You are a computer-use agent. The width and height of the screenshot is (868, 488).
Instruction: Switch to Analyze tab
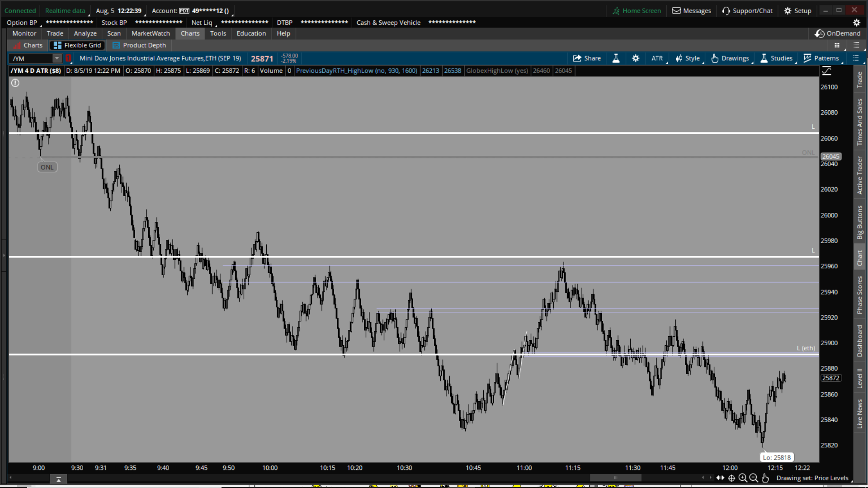pos(85,33)
